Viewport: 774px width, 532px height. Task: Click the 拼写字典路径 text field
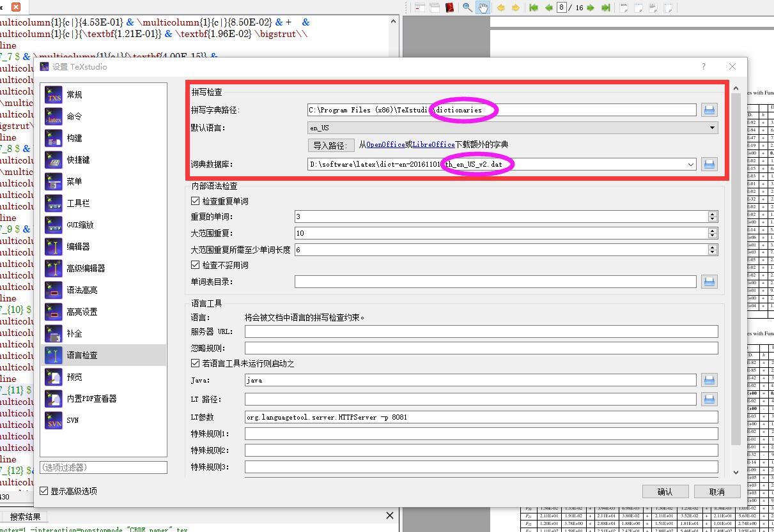pyautogui.click(x=502, y=110)
